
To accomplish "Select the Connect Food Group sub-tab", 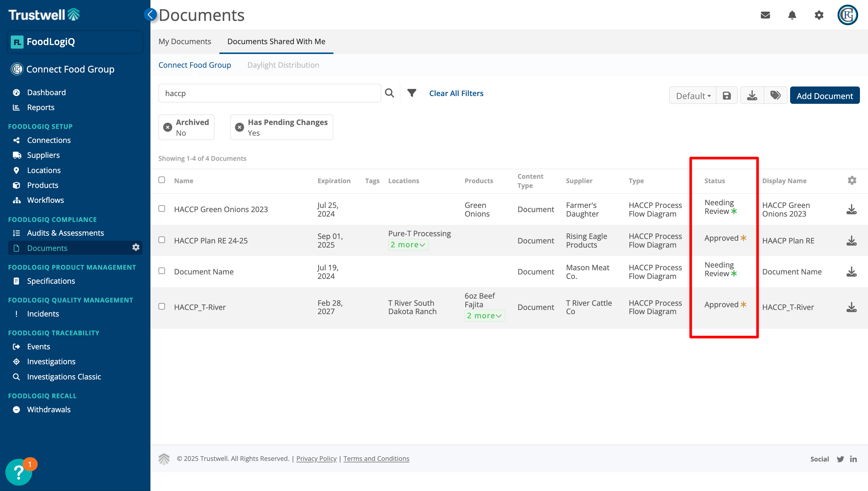I will [195, 65].
